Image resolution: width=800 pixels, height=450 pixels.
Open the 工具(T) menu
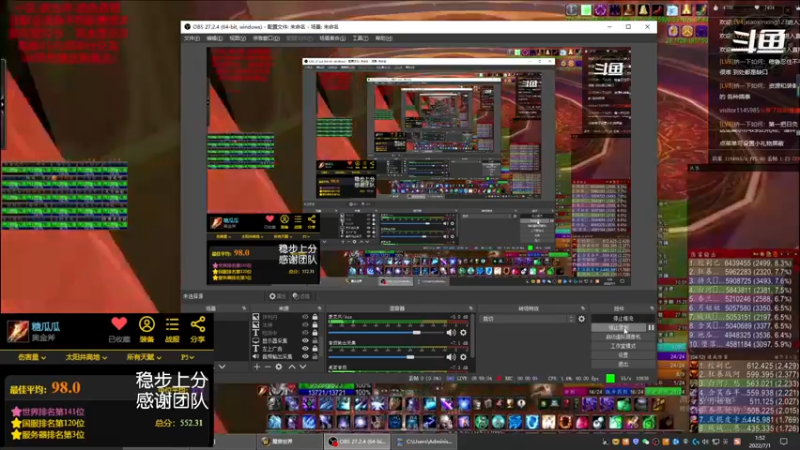pos(360,38)
